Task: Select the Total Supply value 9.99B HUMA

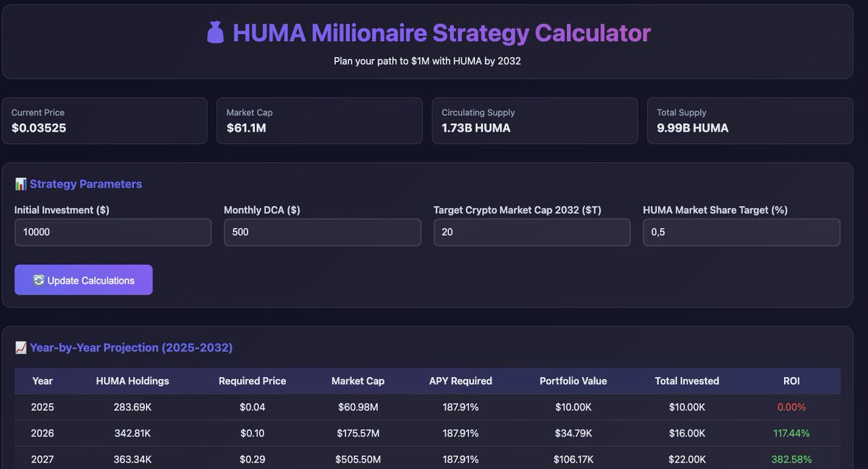Action: click(693, 128)
